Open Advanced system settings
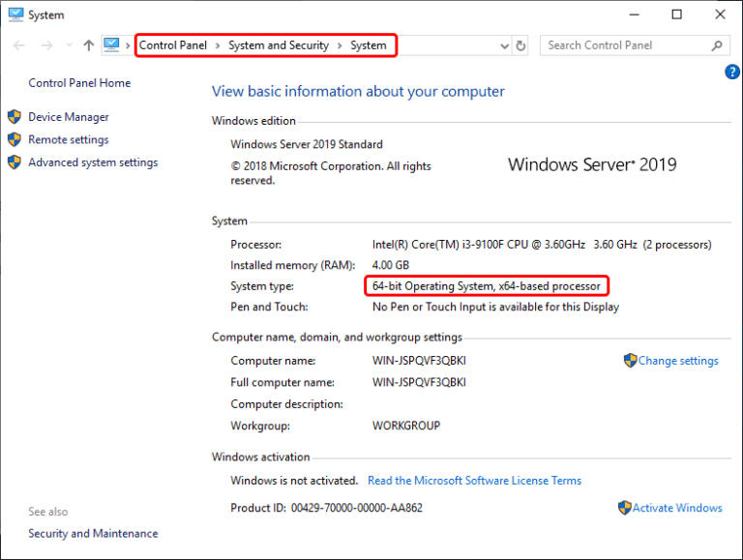 pos(93,162)
